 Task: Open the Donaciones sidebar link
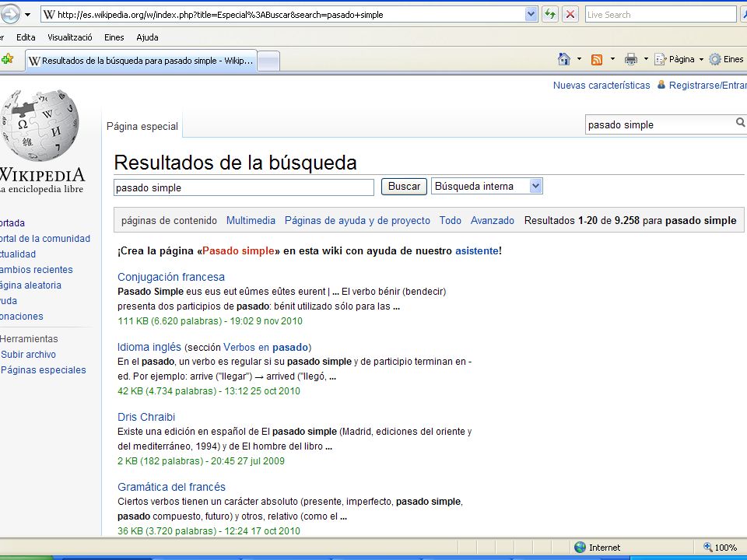22,317
